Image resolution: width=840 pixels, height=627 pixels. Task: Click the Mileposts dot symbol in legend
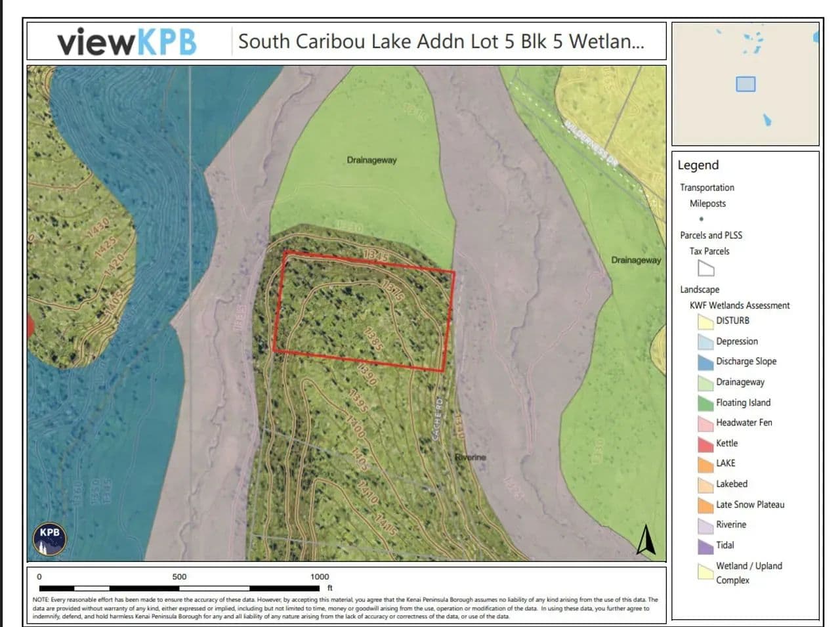702,219
